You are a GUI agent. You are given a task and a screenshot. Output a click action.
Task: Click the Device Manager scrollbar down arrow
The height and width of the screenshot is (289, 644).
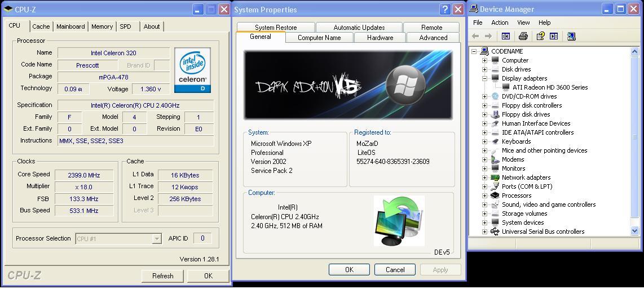point(634,230)
